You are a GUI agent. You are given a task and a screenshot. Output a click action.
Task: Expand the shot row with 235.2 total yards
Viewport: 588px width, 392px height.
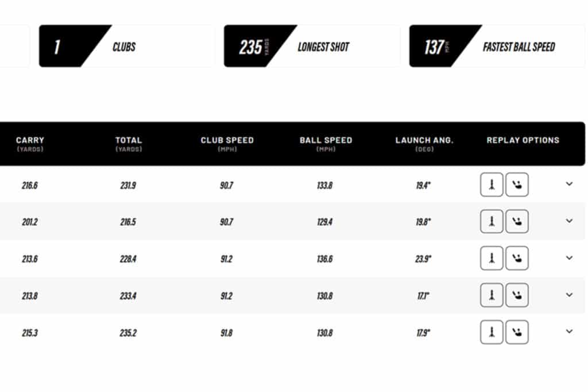(x=569, y=331)
